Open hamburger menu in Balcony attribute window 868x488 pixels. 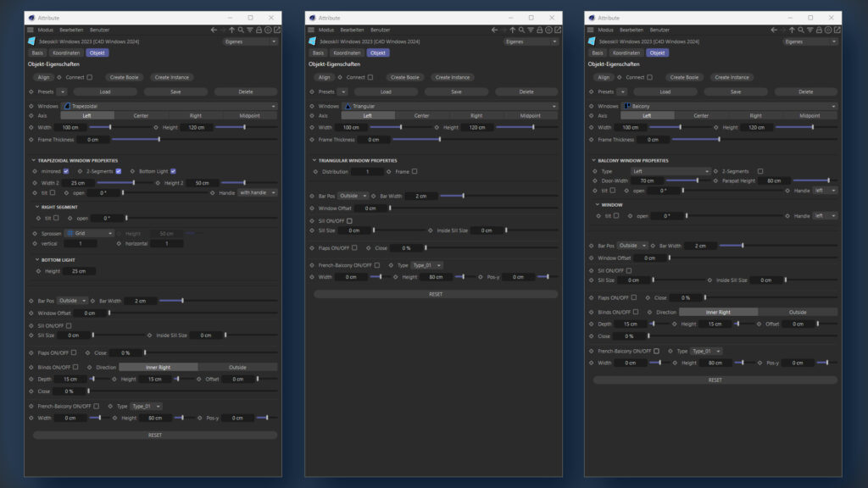pos(591,30)
